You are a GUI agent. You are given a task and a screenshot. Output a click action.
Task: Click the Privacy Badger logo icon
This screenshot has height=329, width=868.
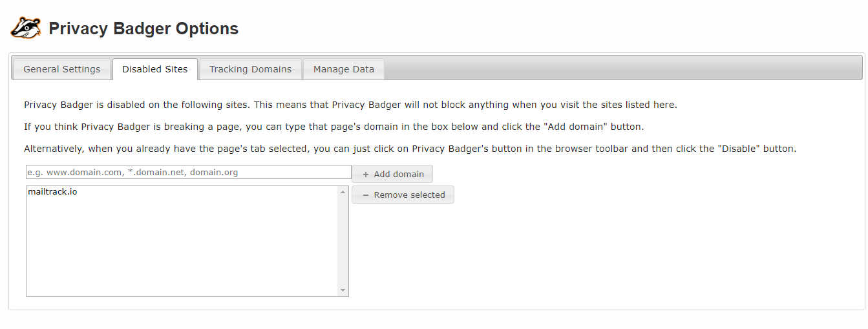(26, 28)
